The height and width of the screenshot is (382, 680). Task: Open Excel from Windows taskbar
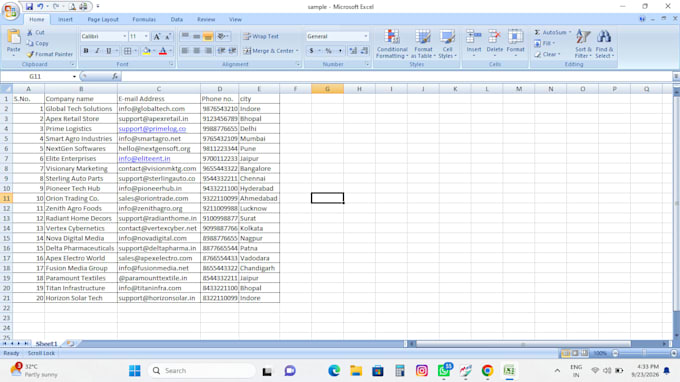click(x=509, y=371)
